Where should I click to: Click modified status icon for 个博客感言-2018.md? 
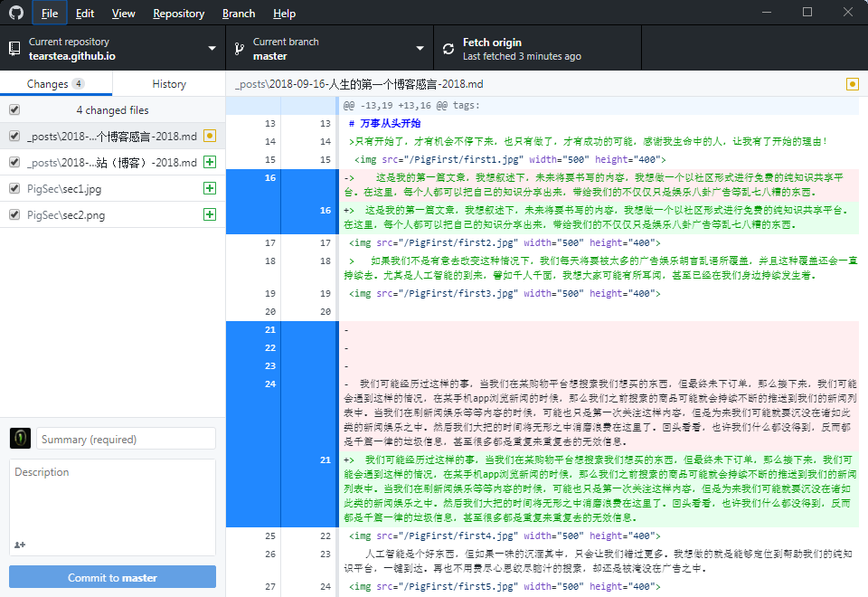[x=209, y=136]
